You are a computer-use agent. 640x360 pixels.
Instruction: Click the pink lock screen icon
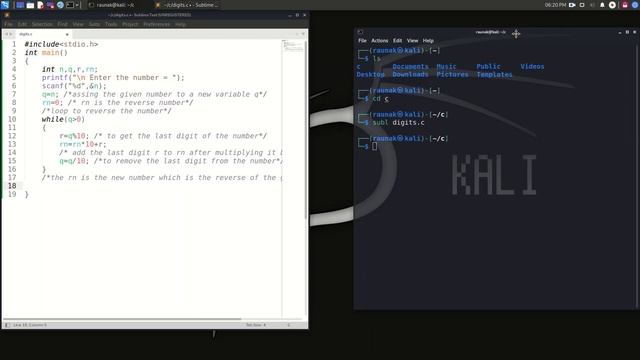[x=625, y=5]
